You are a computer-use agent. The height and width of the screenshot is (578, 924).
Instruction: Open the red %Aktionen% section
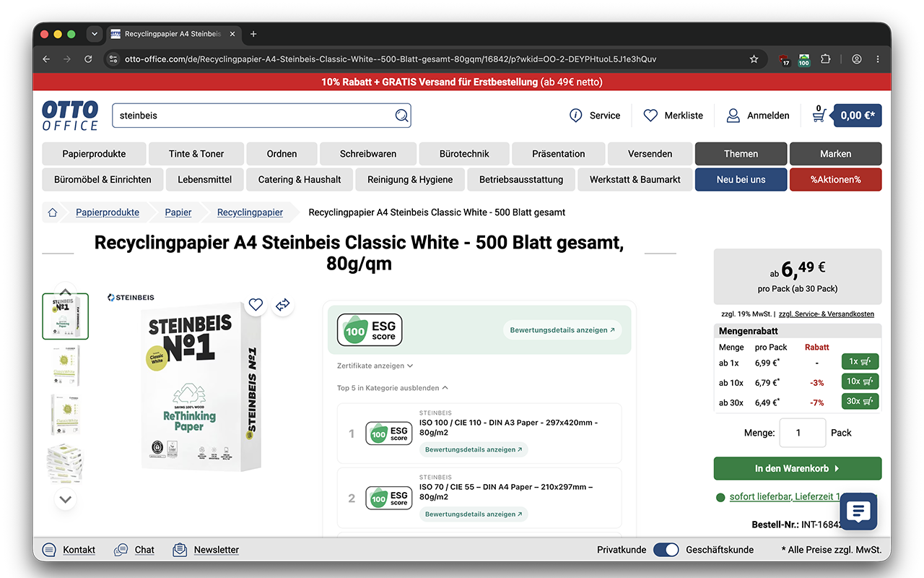click(x=836, y=180)
